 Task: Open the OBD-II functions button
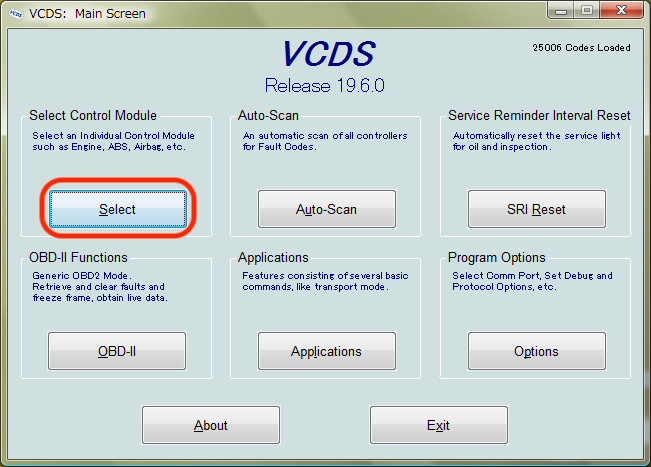(x=117, y=351)
